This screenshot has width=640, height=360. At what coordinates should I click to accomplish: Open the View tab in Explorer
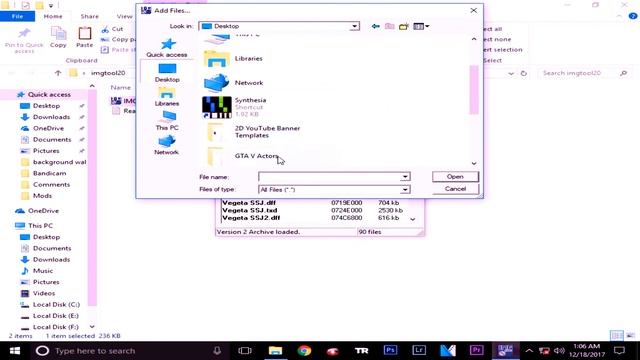click(x=124, y=16)
